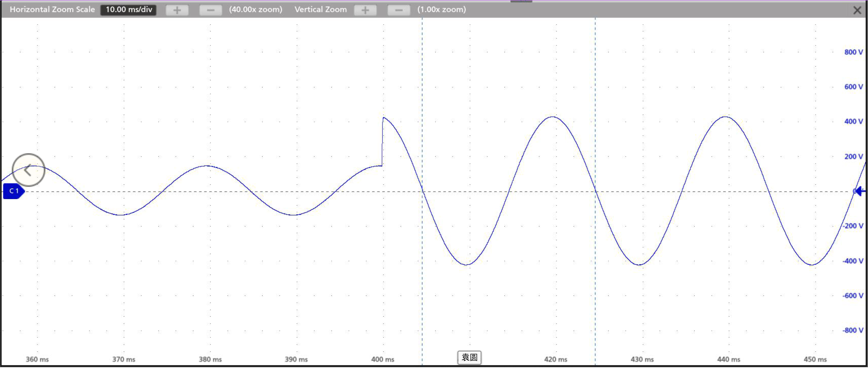The height and width of the screenshot is (368, 868).
Task: Click the 400 V vertical axis label
Action: coord(853,121)
